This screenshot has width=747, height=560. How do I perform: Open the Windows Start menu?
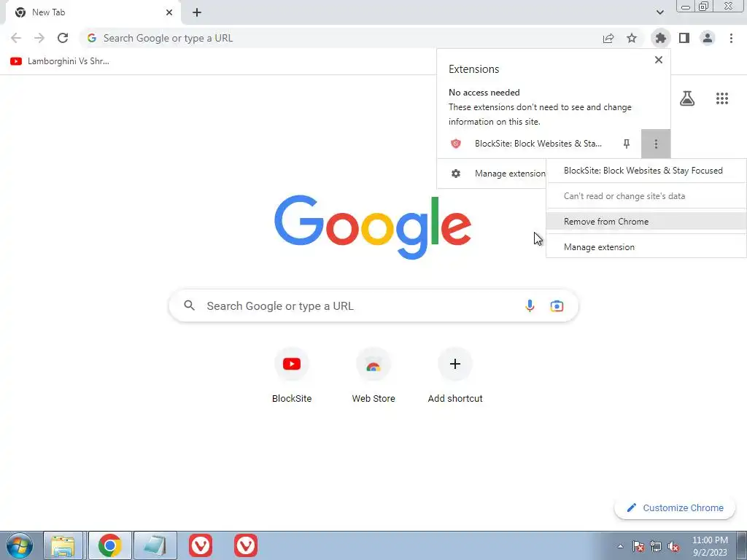tap(19, 545)
